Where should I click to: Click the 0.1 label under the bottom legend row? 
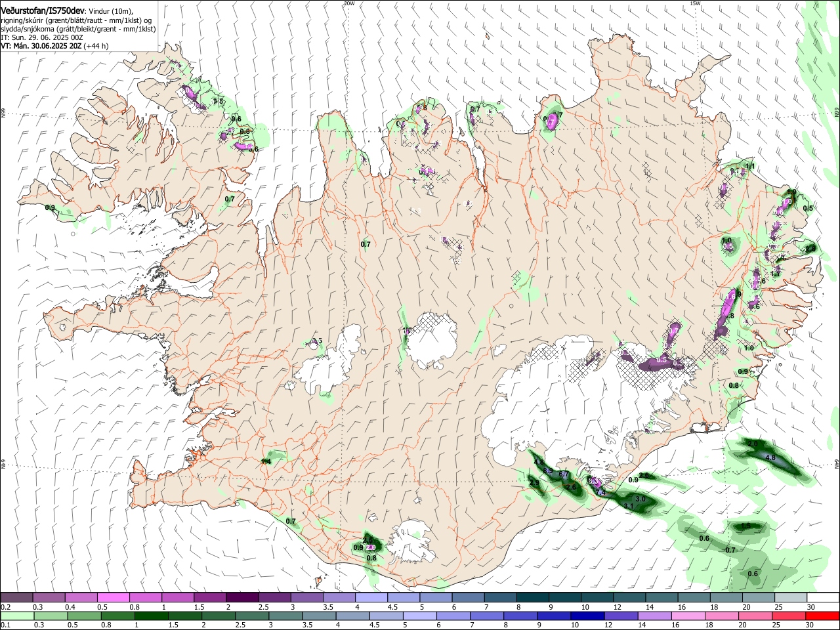click(6, 625)
